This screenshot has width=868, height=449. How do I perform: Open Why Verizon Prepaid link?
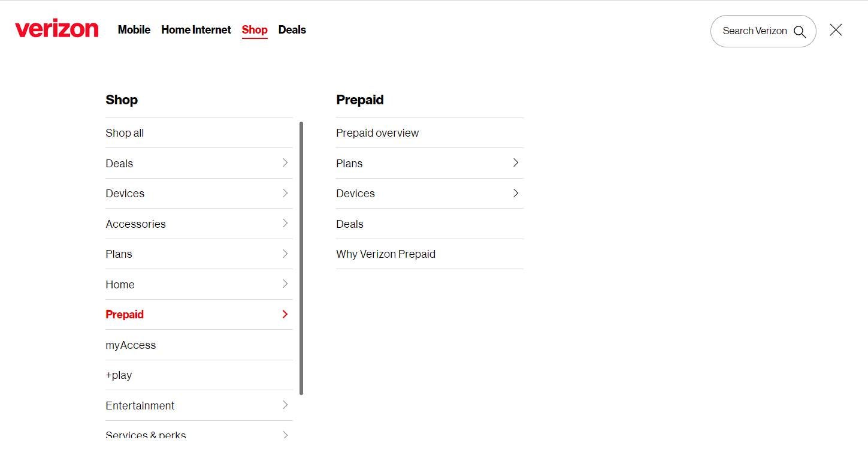coord(386,254)
